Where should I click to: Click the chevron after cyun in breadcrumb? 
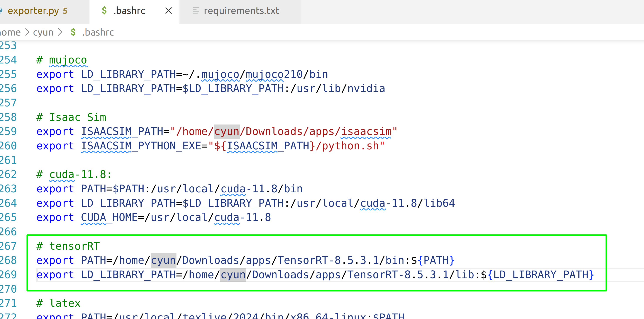pos(60,32)
